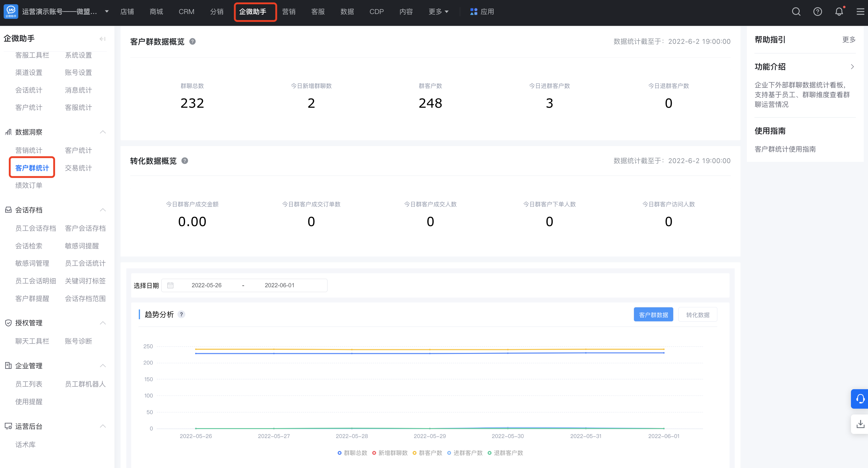Toggle 群聊总数 series in chart legend
The width and height of the screenshot is (868, 468).
pyautogui.click(x=352, y=453)
